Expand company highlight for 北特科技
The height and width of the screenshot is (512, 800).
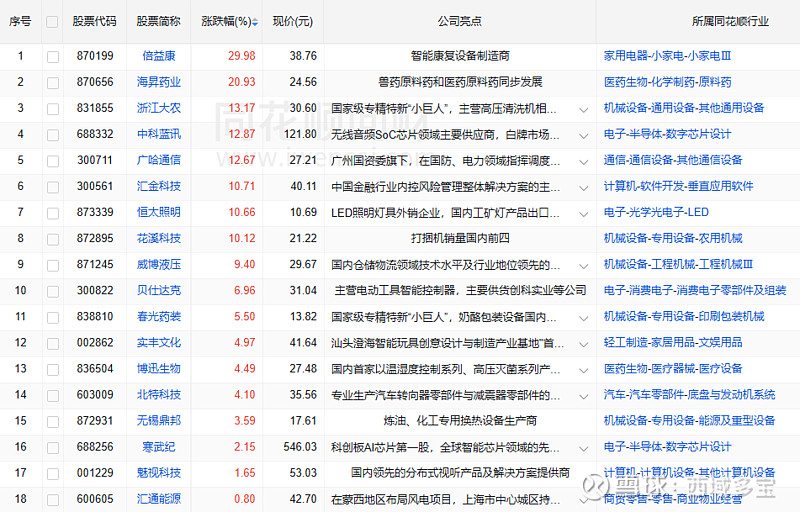[584, 396]
